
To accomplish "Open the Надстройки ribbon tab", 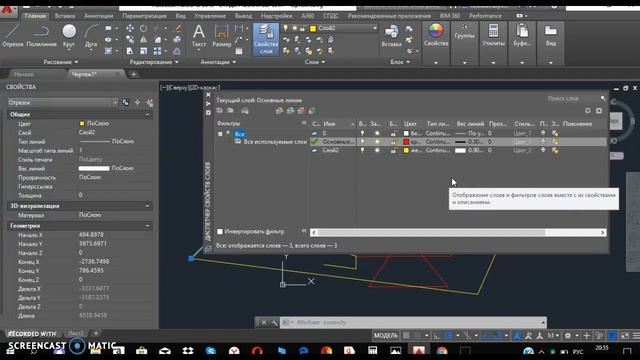I will point(276,16).
